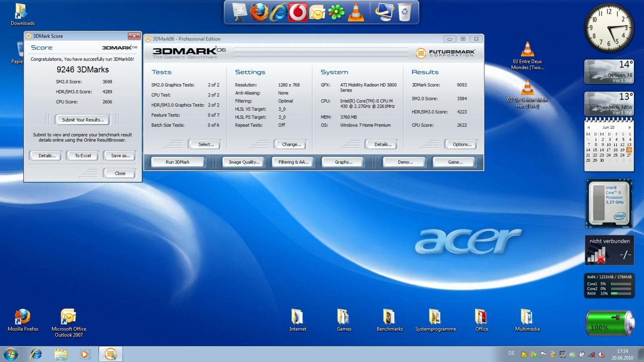
Task: Open Windows Explorer from the taskbar
Action: click(61, 354)
